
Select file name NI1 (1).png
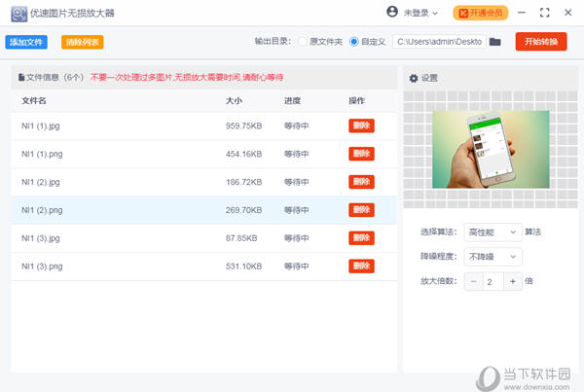click(x=42, y=154)
